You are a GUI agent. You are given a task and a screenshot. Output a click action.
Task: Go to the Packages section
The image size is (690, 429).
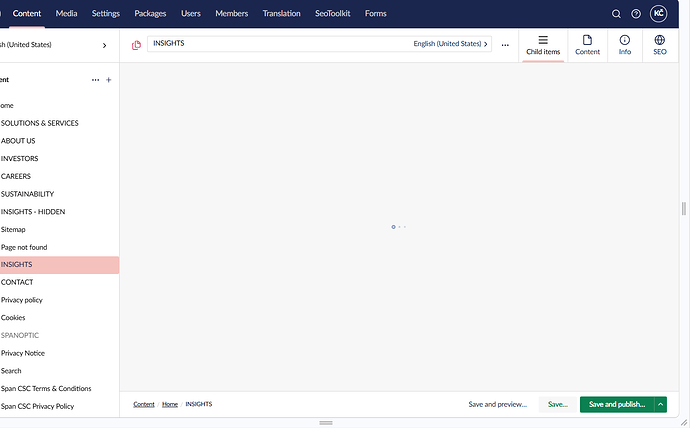click(150, 14)
